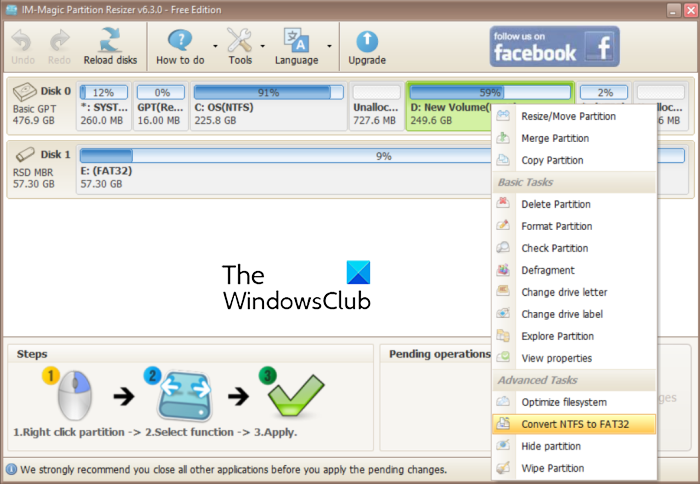
Task: Expand the How to do dropdown arrow
Action: (x=215, y=46)
